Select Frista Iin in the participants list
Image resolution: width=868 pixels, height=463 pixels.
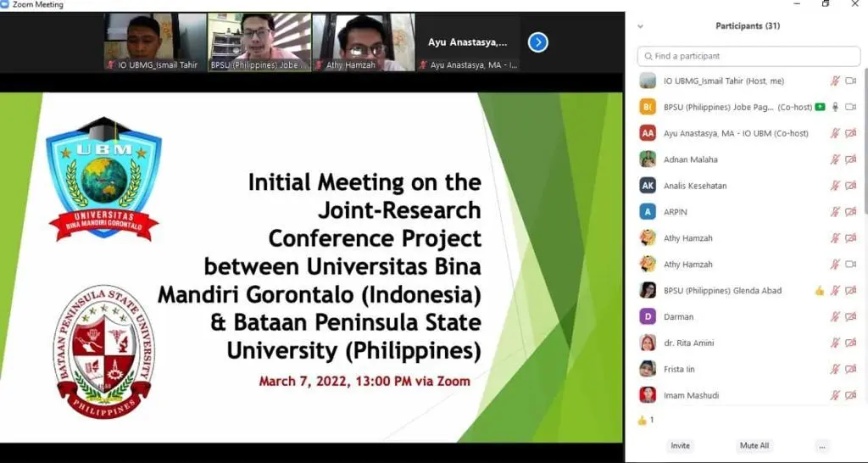[x=678, y=370]
